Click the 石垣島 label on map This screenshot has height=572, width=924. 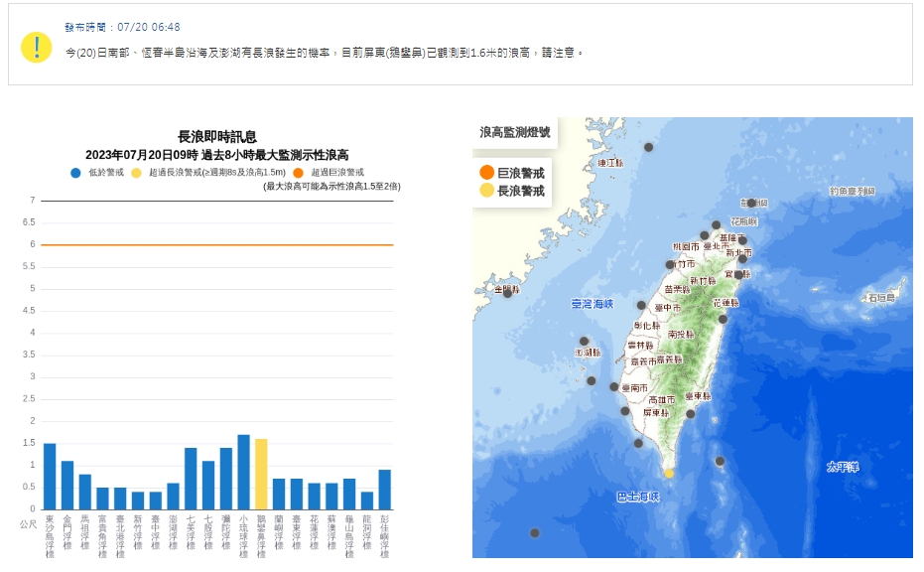click(881, 298)
